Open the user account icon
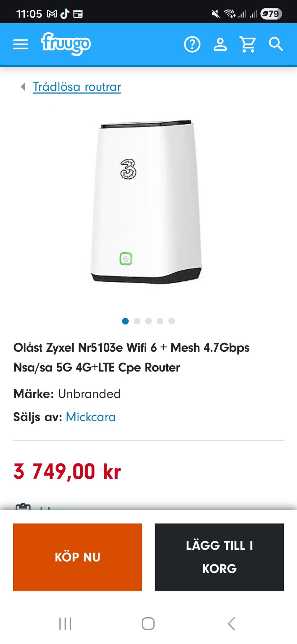The image size is (297, 644). coord(220,44)
